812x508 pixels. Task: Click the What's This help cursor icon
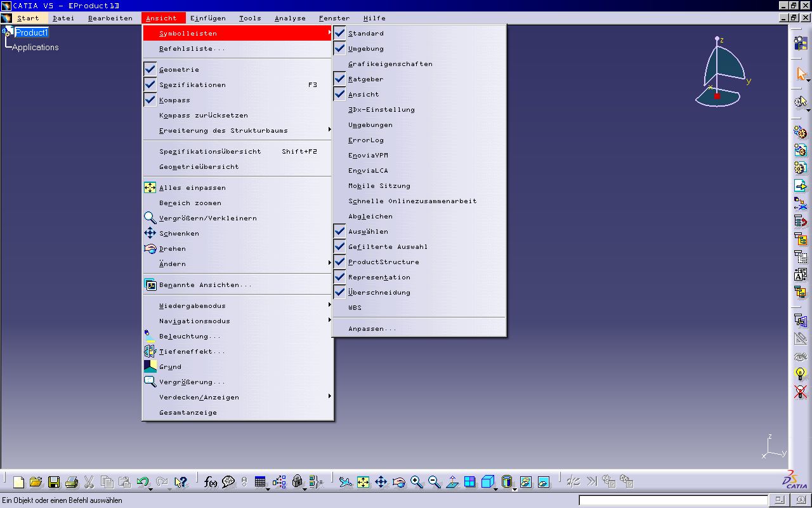[180, 482]
